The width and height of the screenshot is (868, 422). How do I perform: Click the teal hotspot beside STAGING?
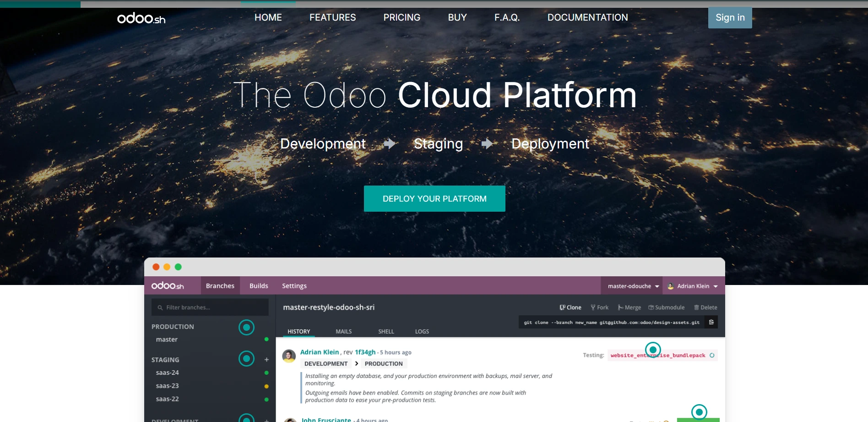click(246, 358)
